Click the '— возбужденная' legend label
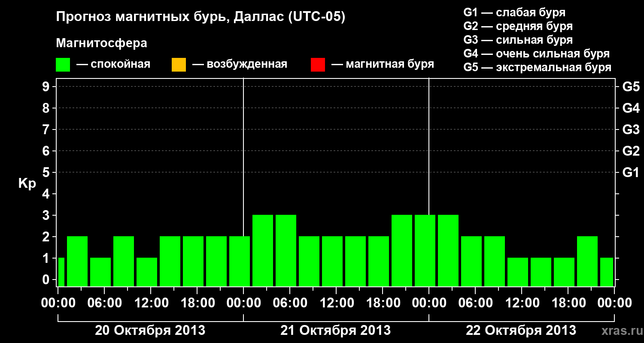The height and width of the screenshot is (343, 644). pyautogui.click(x=240, y=64)
